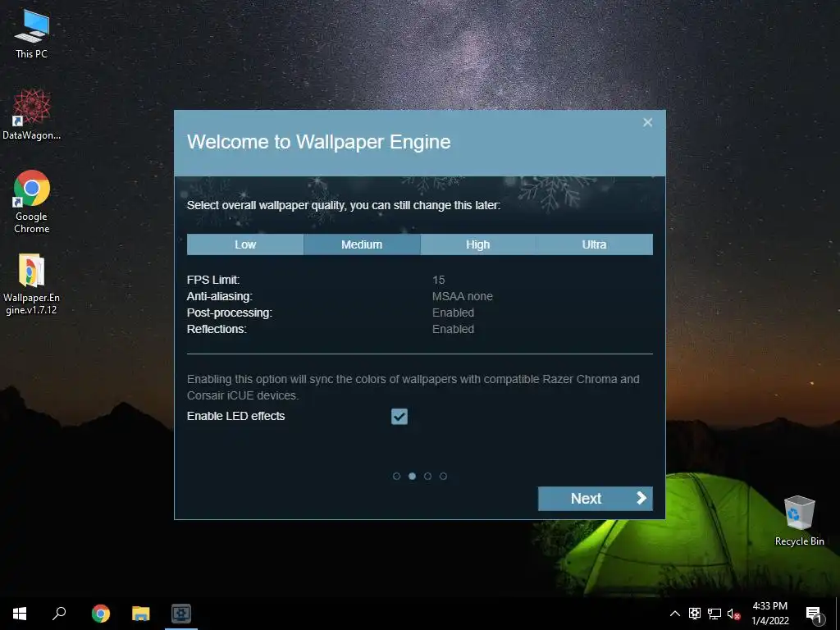840x630 pixels.
Task: Click the Wallpaper Engine tray icon
Action: 695,614
